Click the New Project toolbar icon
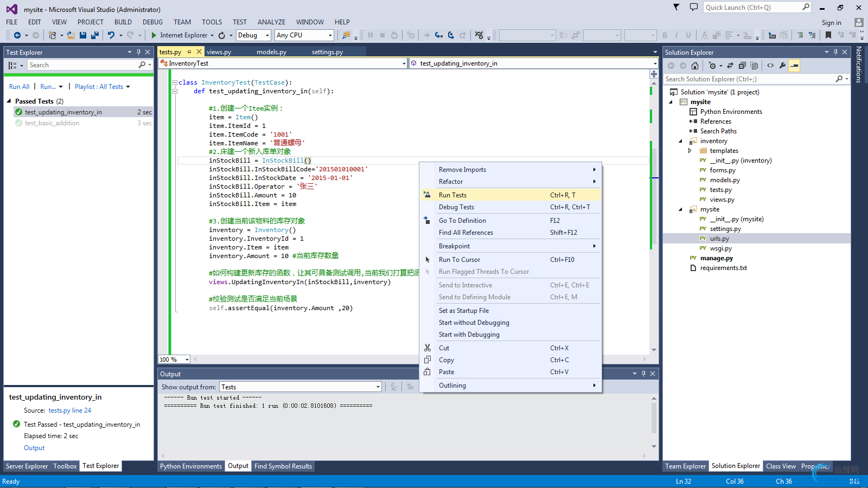Screen dimensions: 868x488 (52, 35)
